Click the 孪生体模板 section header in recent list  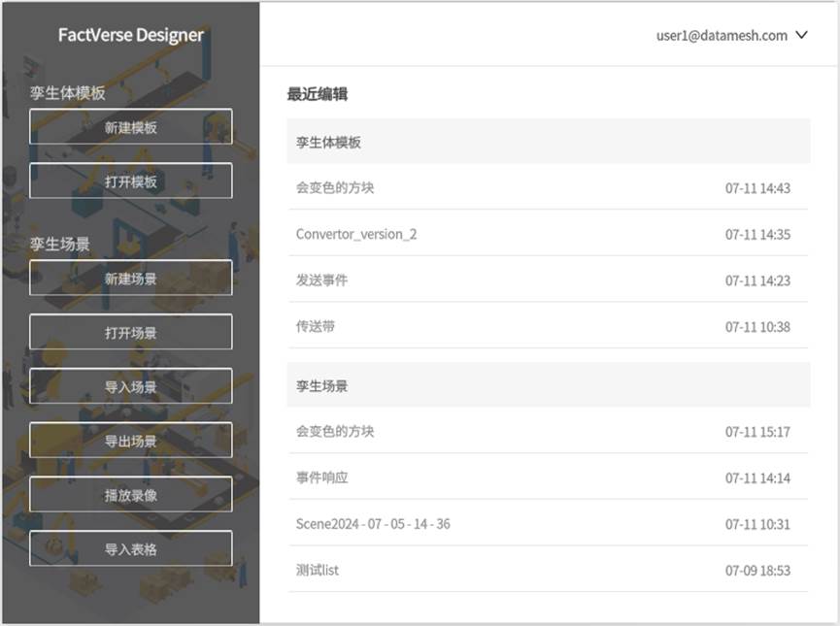[x=549, y=142]
